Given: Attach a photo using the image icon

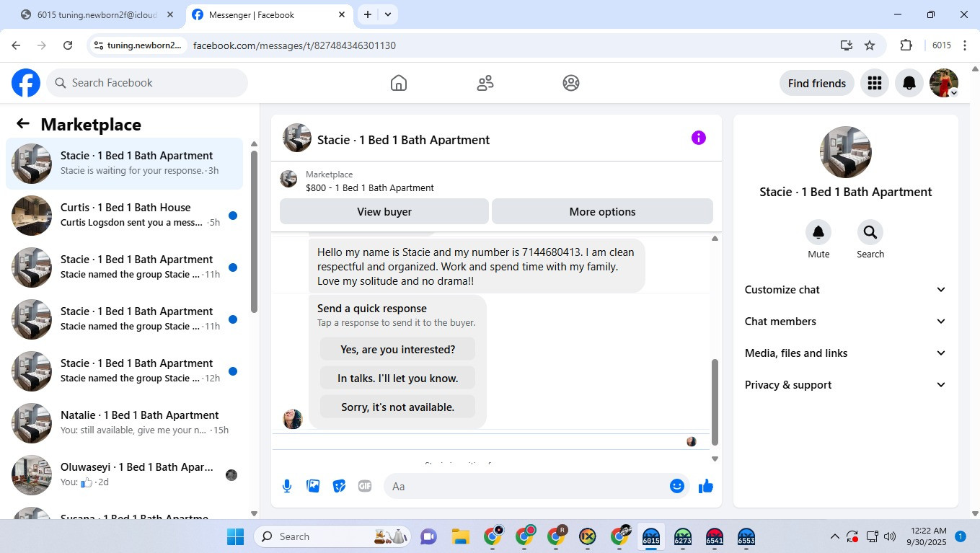Looking at the screenshot, I should point(313,486).
